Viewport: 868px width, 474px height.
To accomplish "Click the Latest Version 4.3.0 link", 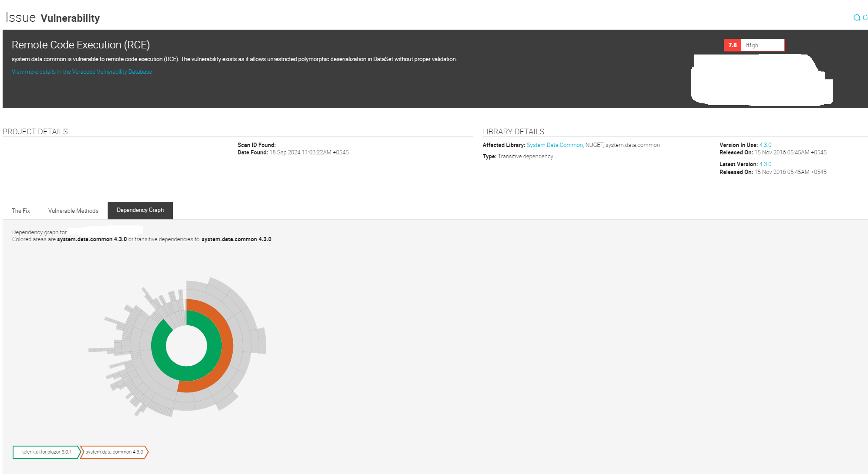I will (x=765, y=164).
